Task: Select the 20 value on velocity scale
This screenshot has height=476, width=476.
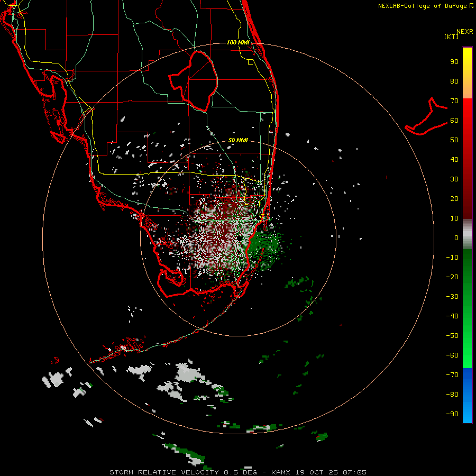Action: pos(454,199)
